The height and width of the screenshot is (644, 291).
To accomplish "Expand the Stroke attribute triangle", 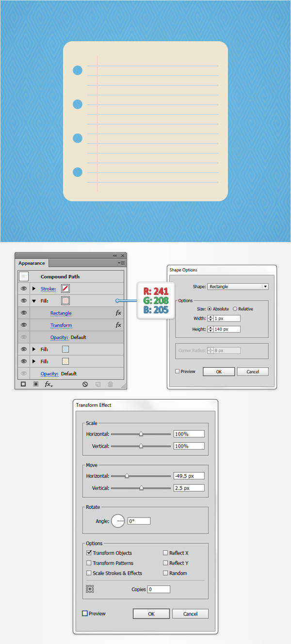I will (34, 289).
